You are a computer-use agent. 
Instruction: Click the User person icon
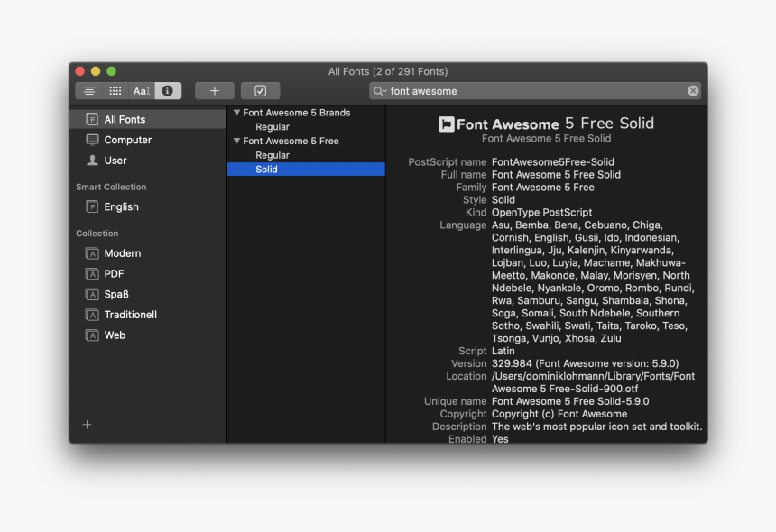(92, 161)
